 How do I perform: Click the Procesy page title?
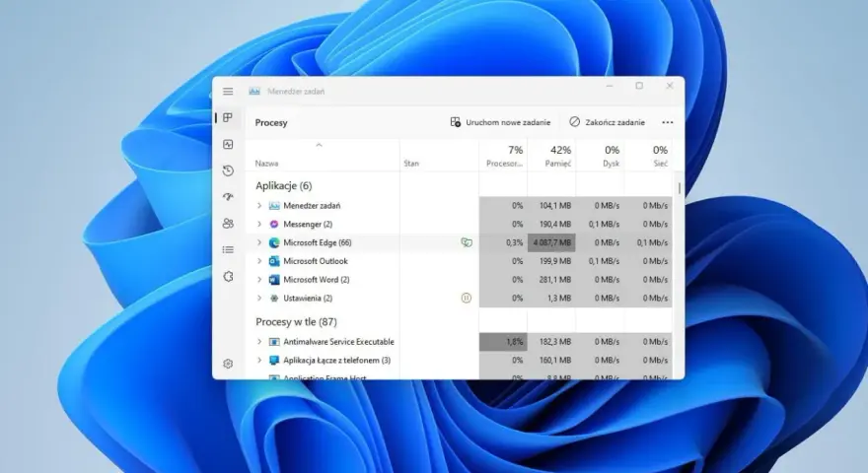pyautogui.click(x=271, y=123)
